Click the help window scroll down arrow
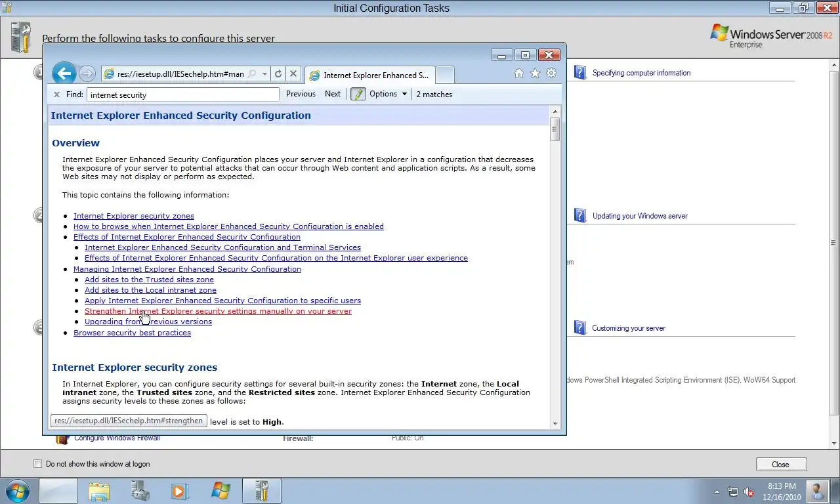 [555, 424]
